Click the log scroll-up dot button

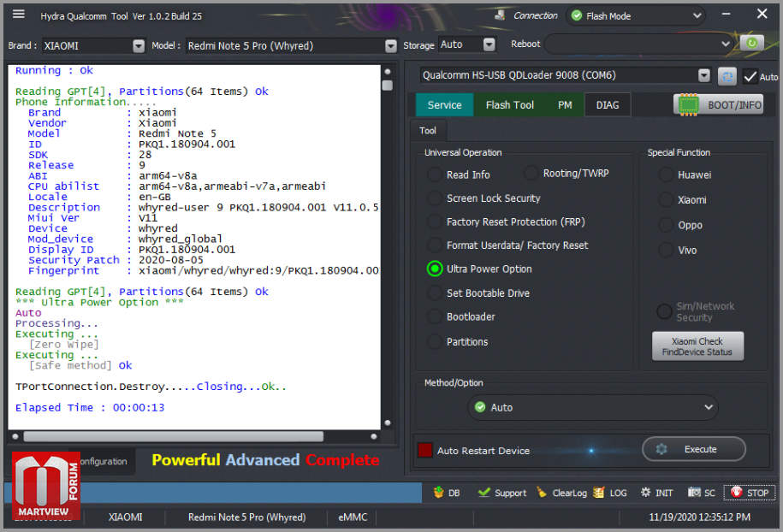coord(387,71)
